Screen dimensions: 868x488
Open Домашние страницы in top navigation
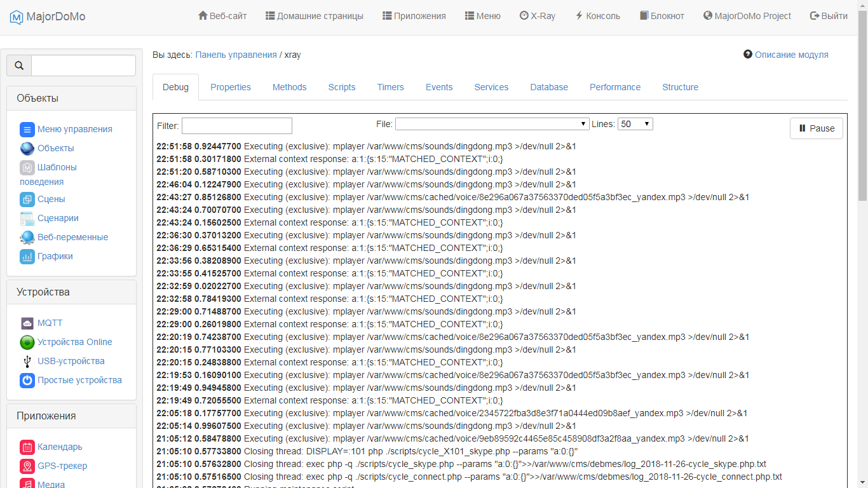(315, 16)
